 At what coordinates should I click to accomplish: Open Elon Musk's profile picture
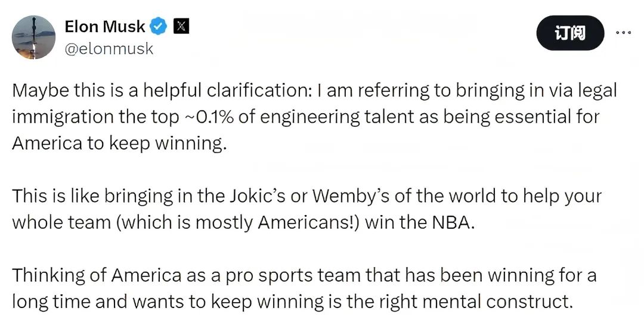[33, 38]
